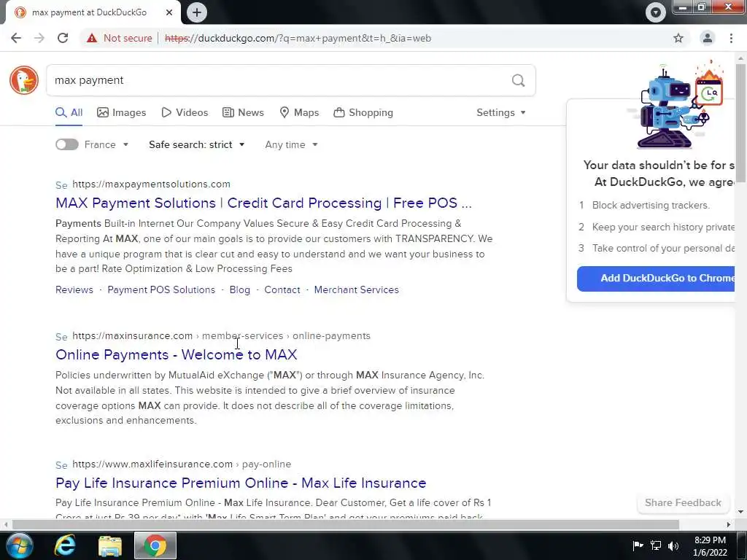Click Merchant Services sitelink

tap(356, 289)
